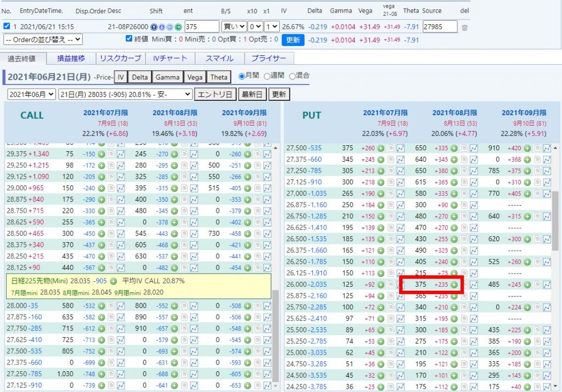Click the CALL header 2021年07月限
The height and width of the screenshot is (392, 562).
[x=106, y=113]
